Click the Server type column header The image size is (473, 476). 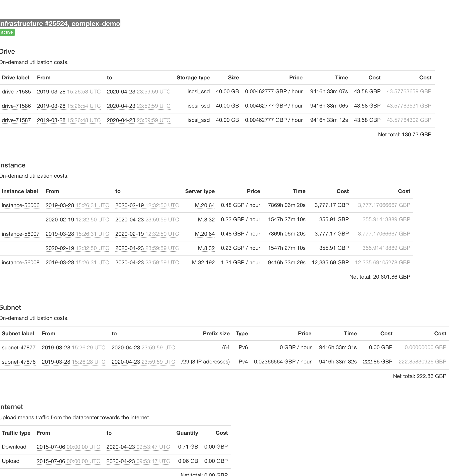tap(200, 191)
